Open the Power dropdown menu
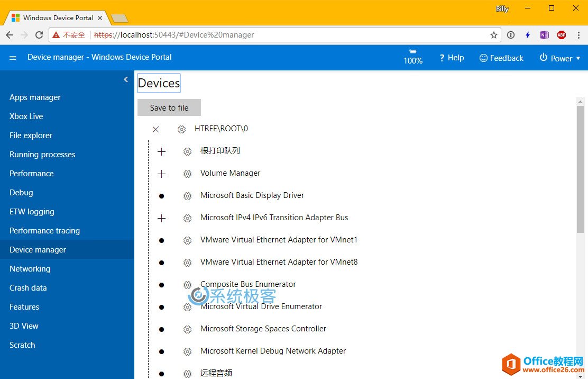 (559, 58)
